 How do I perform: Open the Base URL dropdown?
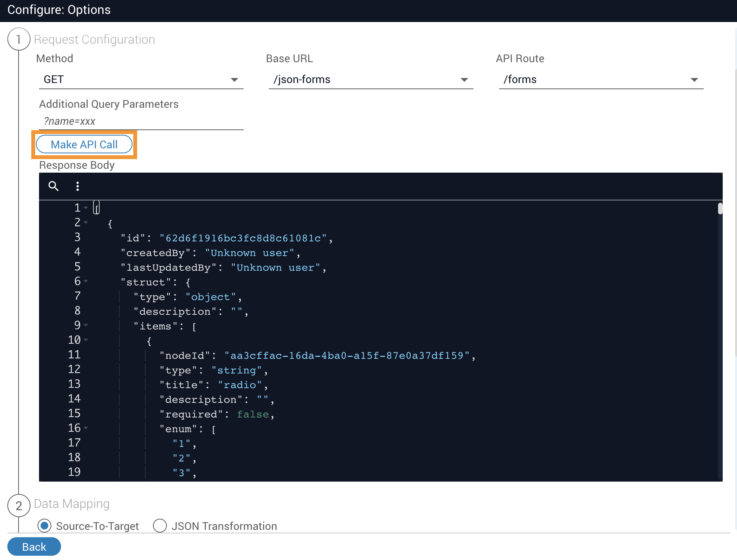(x=371, y=80)
